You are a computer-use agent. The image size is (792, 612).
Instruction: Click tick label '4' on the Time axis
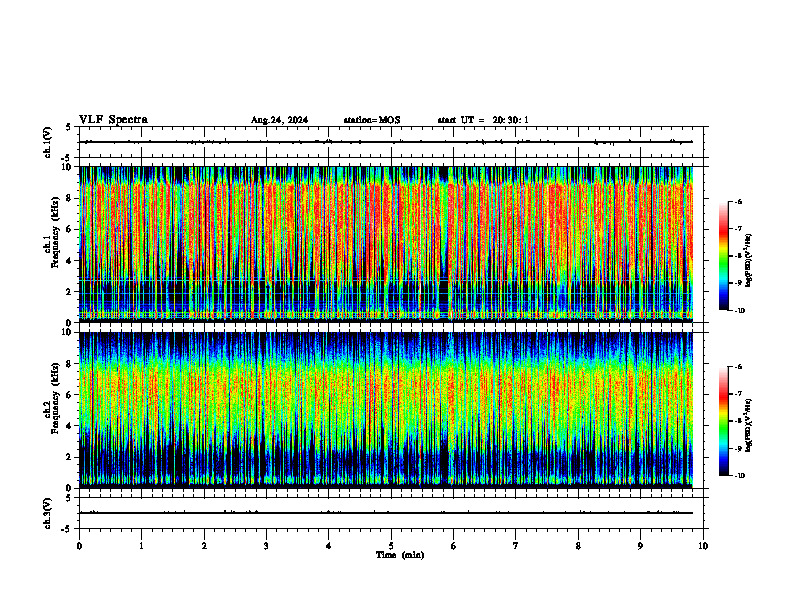coord(329,546)
